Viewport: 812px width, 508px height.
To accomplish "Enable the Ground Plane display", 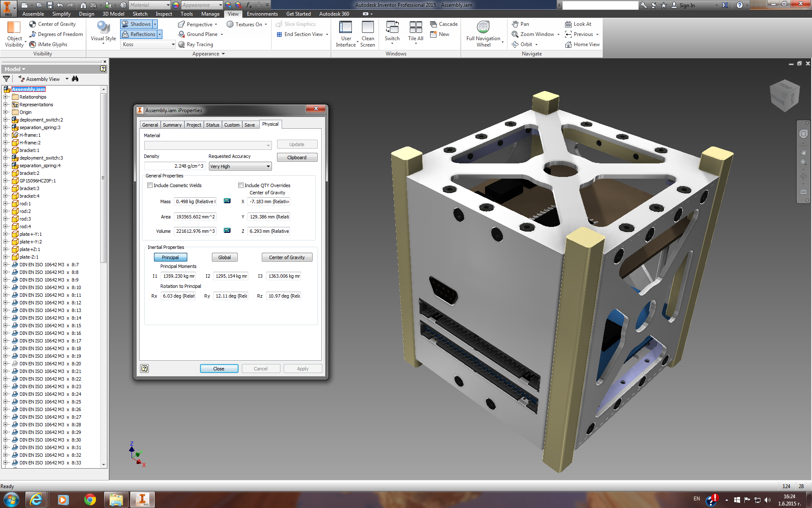I will [x=200, y=34].
